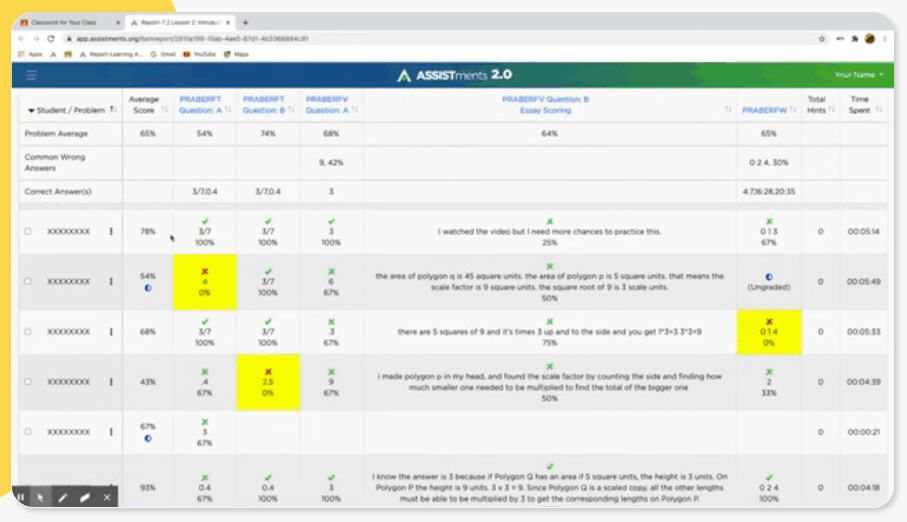Open the Report Learning A... bookmark
Image resolution: width=907 pixels, height=522 pixels.
pyautogui.click(x=110, y=54)
